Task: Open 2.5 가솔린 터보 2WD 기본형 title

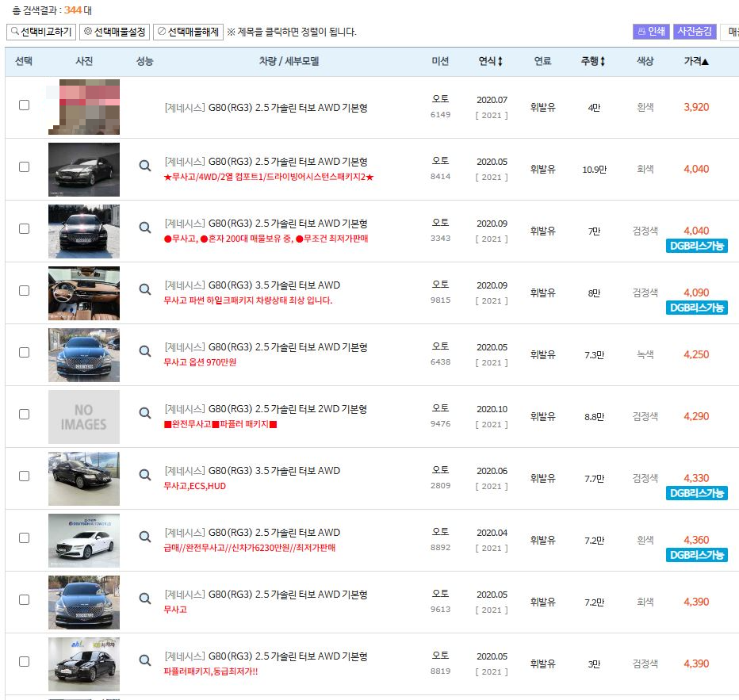Action: tap(266, 409)
